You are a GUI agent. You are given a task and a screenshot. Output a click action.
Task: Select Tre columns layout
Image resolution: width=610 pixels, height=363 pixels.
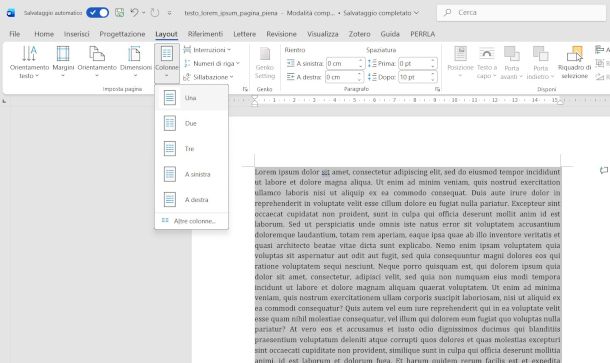point(191,149)
